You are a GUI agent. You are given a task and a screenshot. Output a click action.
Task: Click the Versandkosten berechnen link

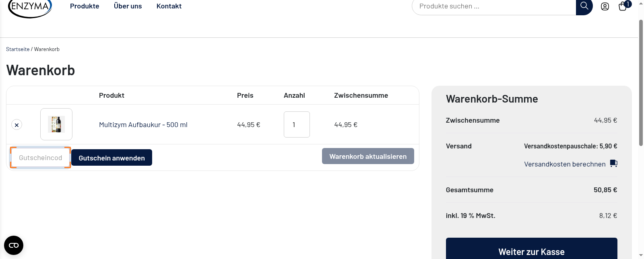tap(564, 164)
